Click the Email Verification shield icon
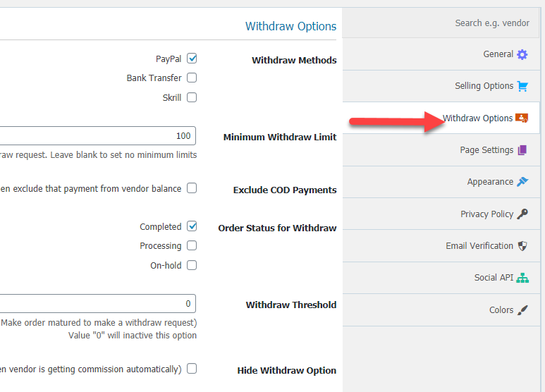The height and width of the screenshot is (392, 545). pos(522,245)
